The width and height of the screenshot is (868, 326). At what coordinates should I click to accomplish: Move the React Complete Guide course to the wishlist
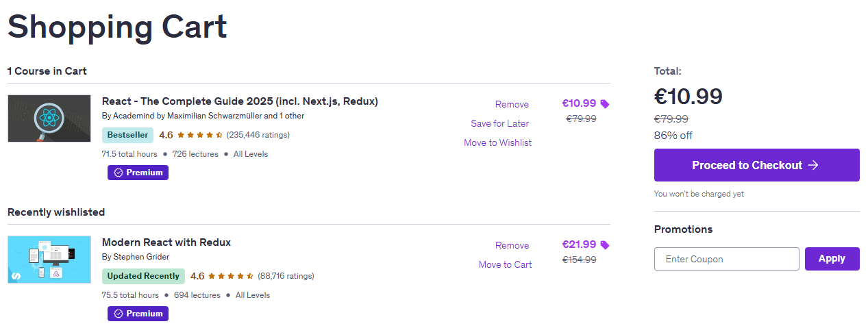pyautogui.click(x=497, y=143)
